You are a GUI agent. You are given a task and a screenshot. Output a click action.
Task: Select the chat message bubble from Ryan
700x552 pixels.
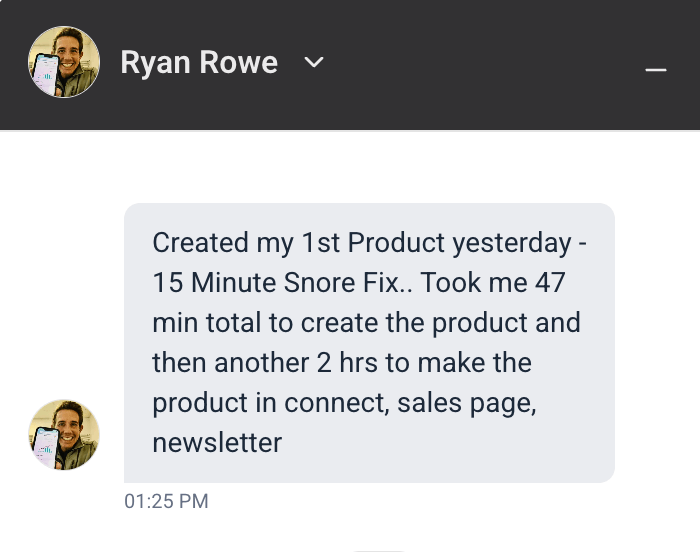coord(369,343)
